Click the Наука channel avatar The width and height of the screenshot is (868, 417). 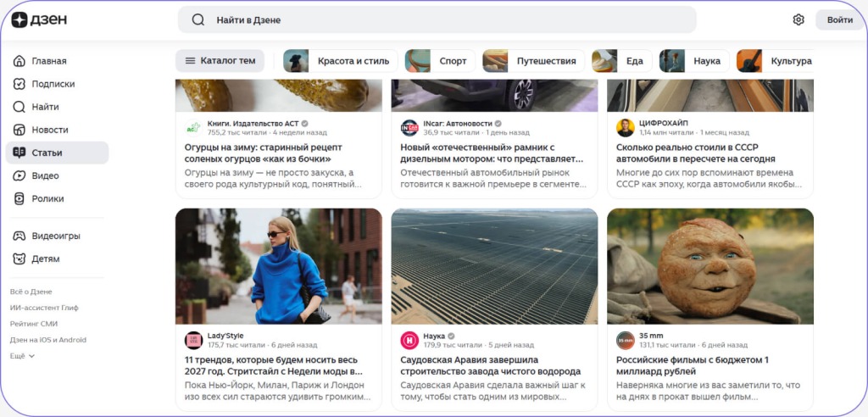coord(409,341)
